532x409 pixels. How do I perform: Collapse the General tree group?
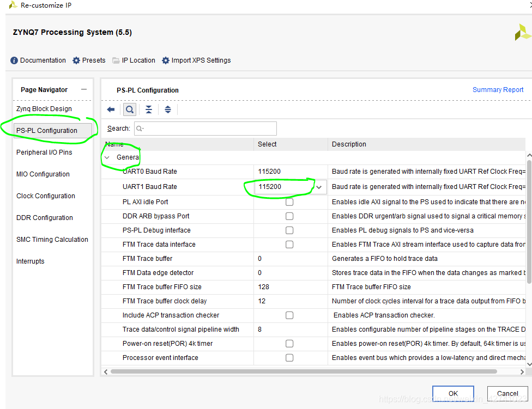(x=107, y=157)
